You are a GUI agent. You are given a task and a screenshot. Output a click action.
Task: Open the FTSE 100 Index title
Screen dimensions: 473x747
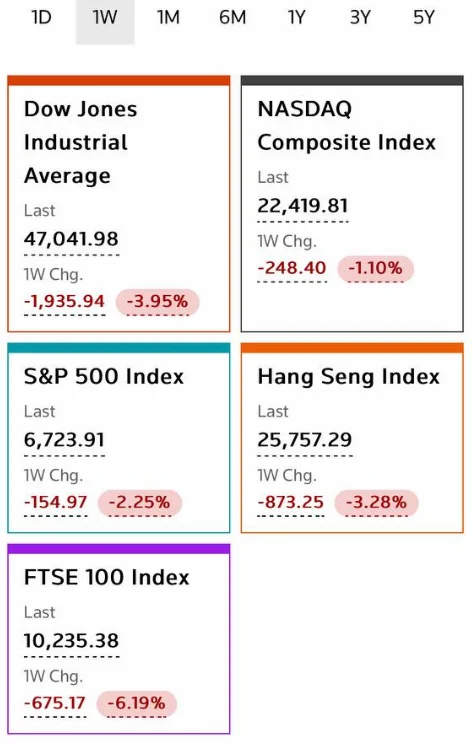click(107, 577)
